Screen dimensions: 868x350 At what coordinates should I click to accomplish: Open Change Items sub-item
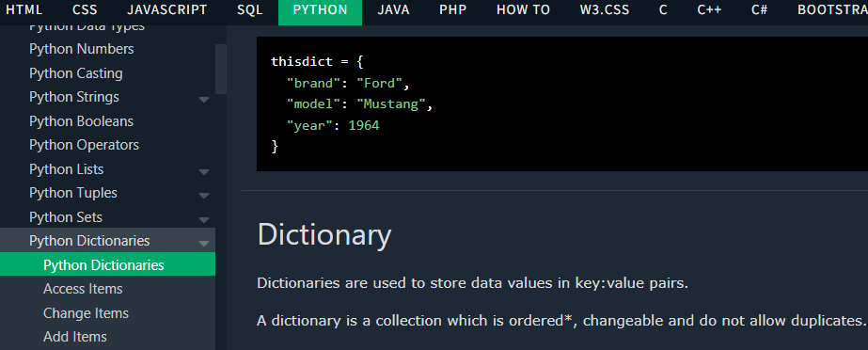coord(86,313)
